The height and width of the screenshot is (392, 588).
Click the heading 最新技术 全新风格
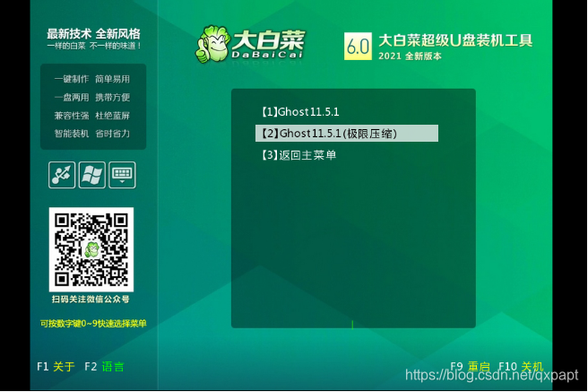point(93,34)
